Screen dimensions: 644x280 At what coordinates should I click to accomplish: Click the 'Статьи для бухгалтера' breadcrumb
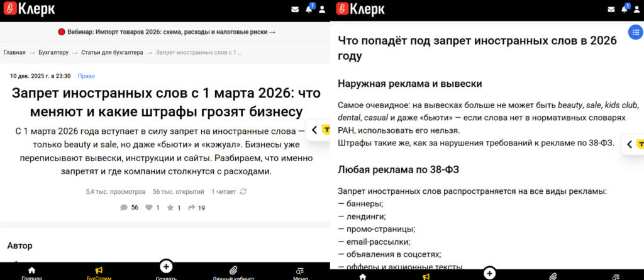pos(112,53)
